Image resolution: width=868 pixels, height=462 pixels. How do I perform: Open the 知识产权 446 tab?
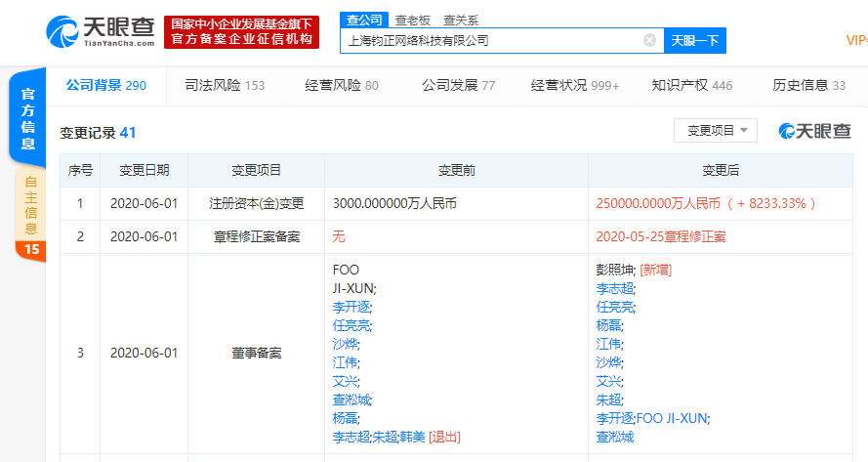point(692,85)
